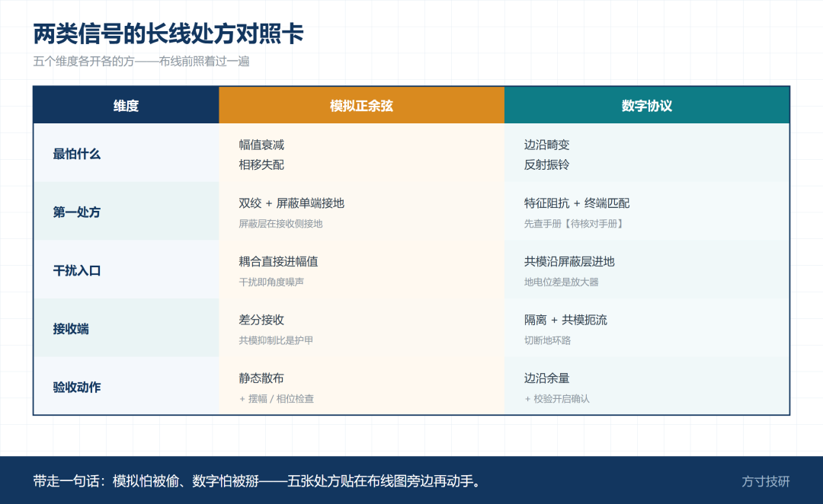
Task: Click the cell 静态散布
Action: coord(261,378)
